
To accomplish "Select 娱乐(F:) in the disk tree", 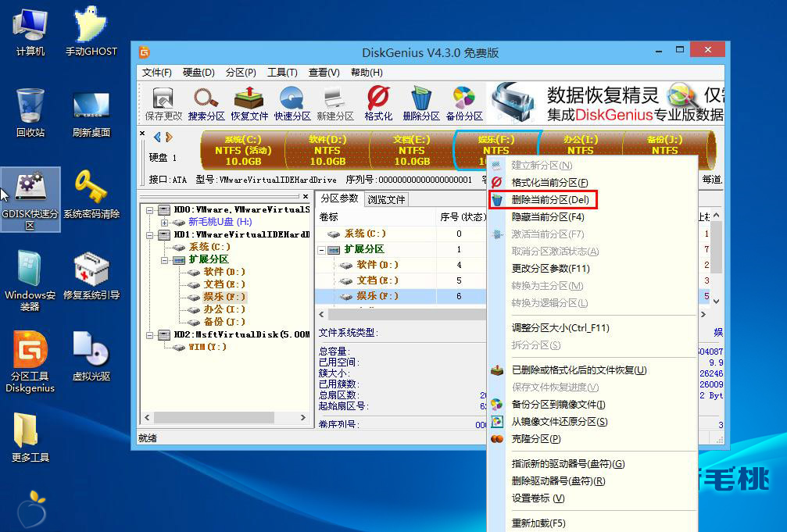I will tap(224, 297).
